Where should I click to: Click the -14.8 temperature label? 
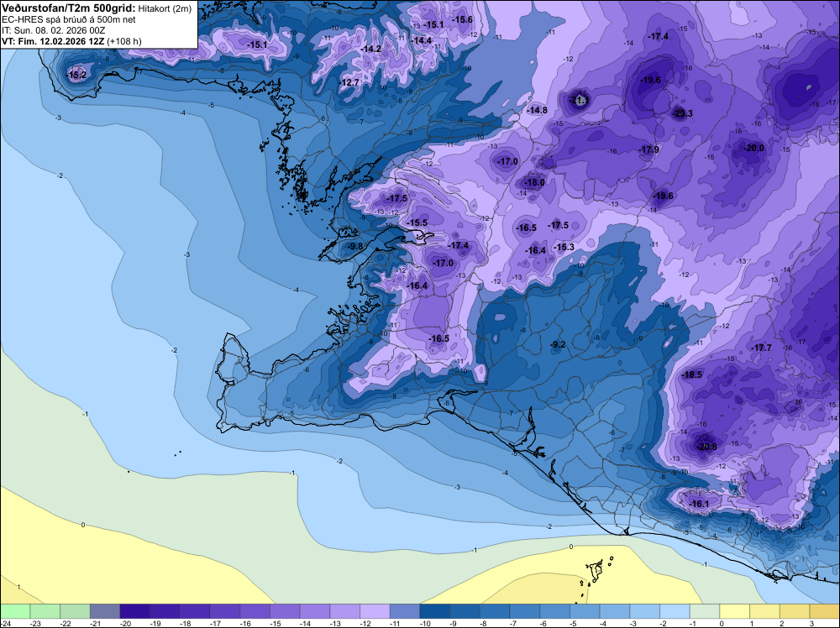pyautogui.click(x=537, y=110)
